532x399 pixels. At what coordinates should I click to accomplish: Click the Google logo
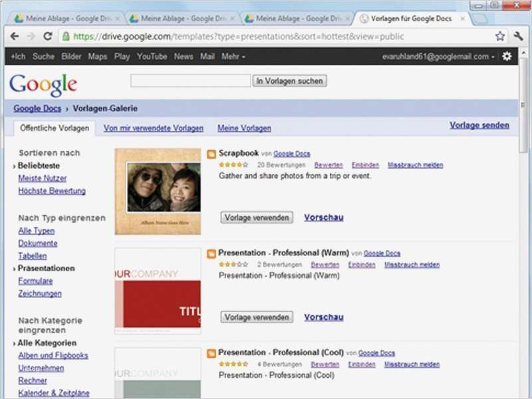[43, 84]
